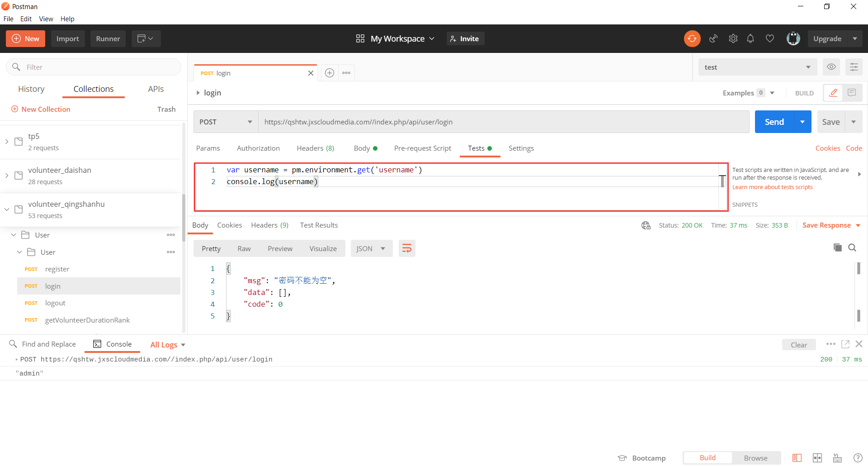
Task: Open the sync status icon
Action: [x=692, y=38]
